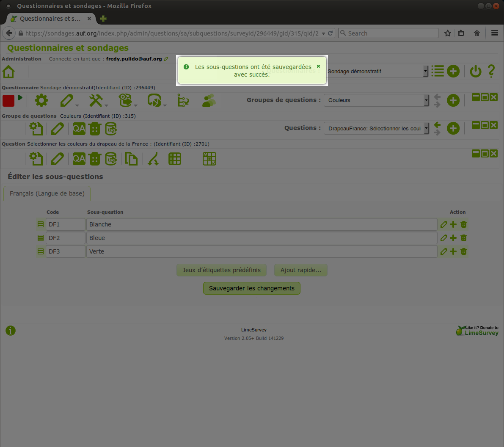Edit default answers checklist grid icon
This screenshot has height=447, width=504.
209,159
